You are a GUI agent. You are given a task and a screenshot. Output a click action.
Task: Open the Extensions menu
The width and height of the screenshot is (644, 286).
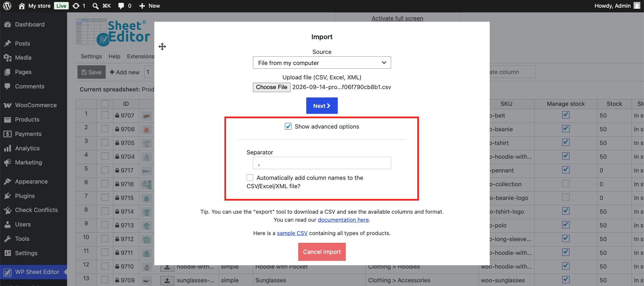click(x=141, y=56)
